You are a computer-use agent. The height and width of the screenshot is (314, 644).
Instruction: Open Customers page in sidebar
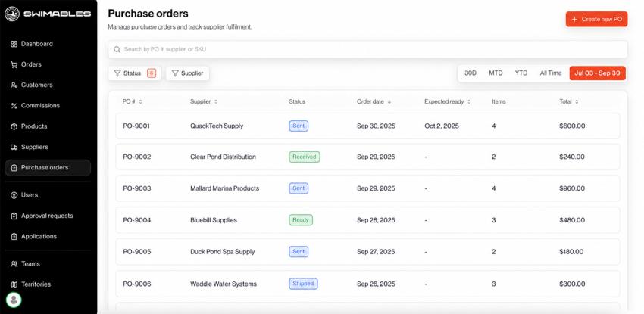click(48, 85)
